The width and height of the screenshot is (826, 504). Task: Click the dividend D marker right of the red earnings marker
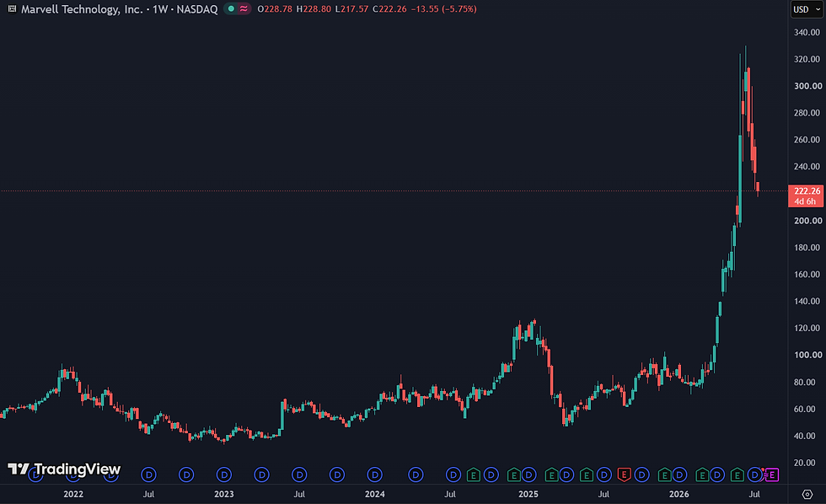(641, 475)
